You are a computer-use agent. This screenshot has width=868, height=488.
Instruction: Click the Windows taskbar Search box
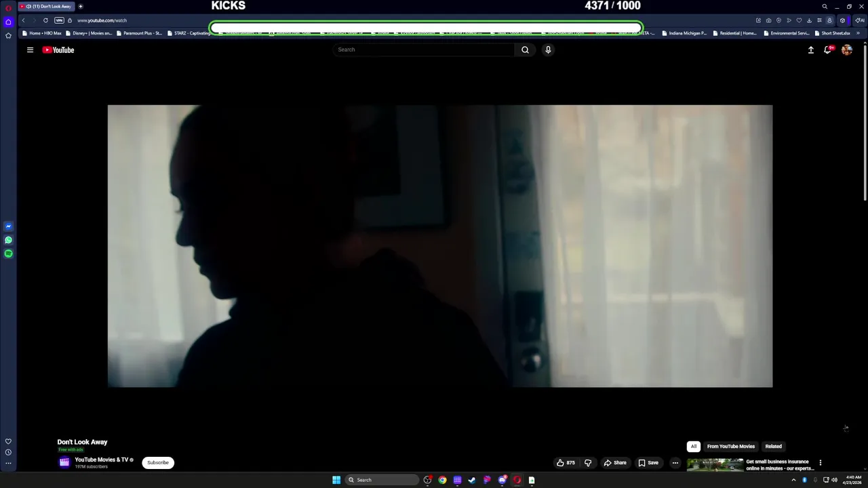tap(381, 480)
